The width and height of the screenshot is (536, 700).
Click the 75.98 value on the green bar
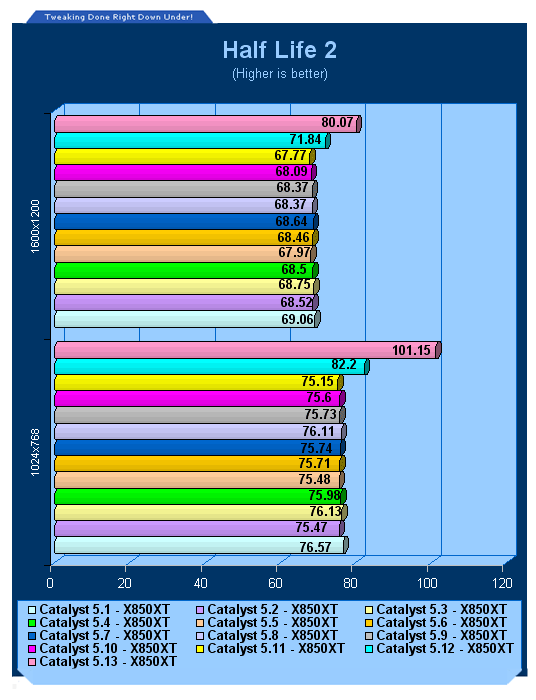click(x=325, y=496)
